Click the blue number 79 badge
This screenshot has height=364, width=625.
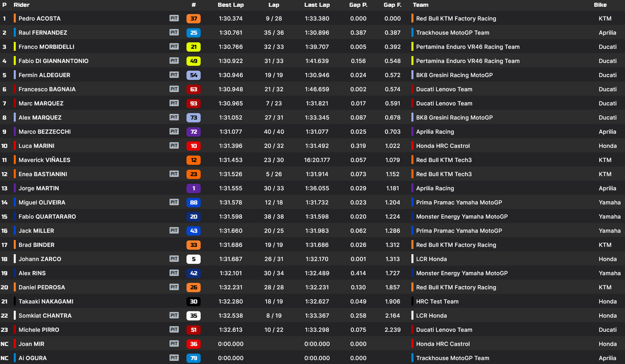tap(193, 358)
